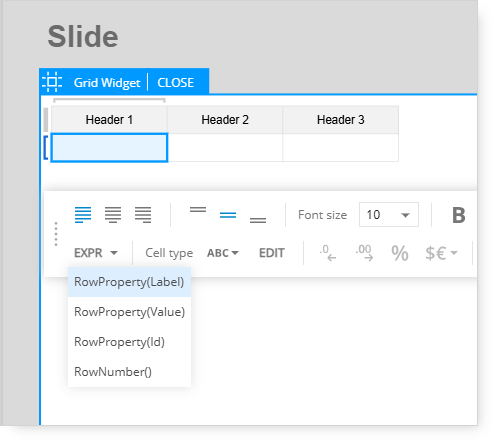Choose RowProperty(Value) from expression list
The height and width of the screenshot is (441, 493).
[x=129, y=312]
